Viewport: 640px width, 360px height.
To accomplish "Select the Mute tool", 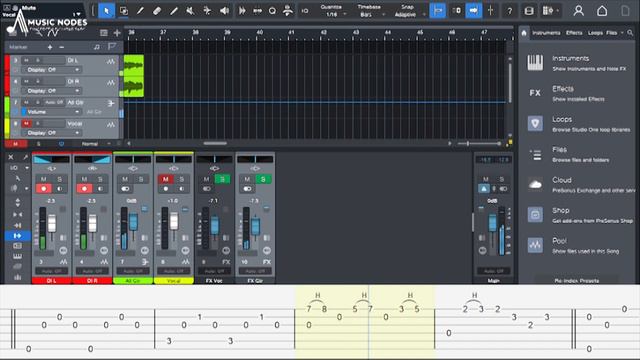I will point(190,11).
